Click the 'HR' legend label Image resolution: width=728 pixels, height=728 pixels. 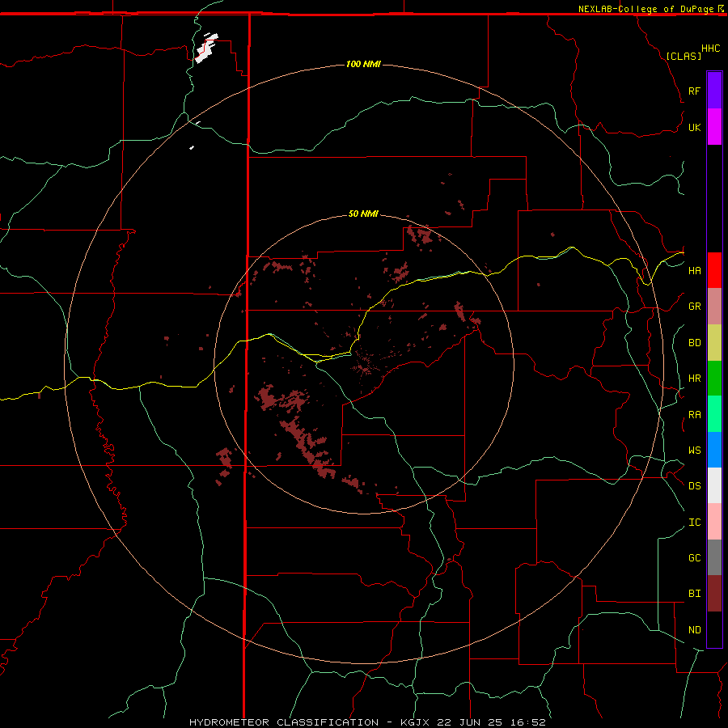point(694,379)
